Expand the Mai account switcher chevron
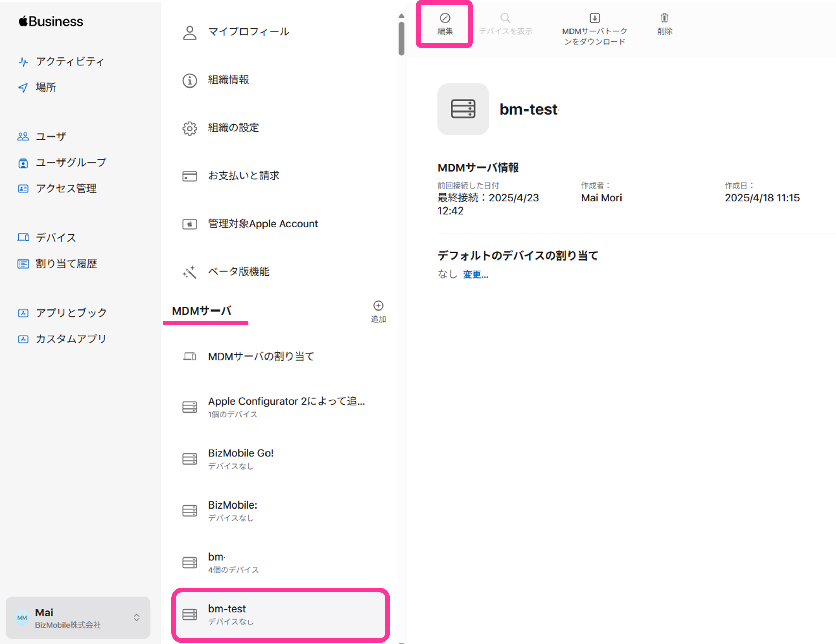The image size is (836, 644). 137,617
